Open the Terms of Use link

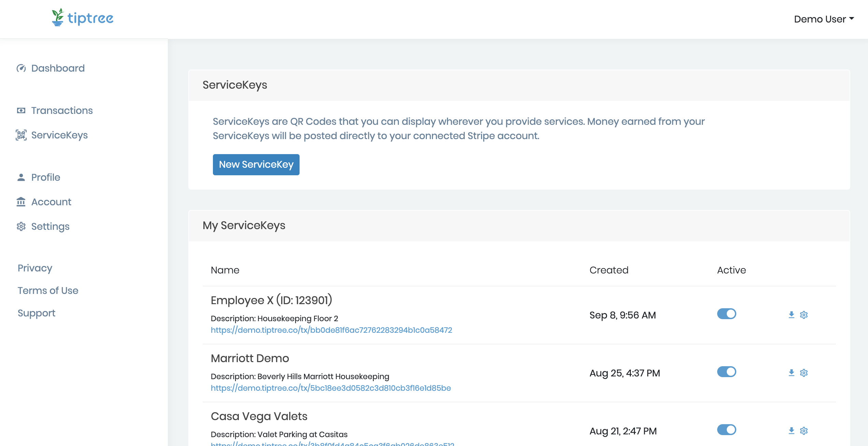pyautogui.click(x=48, y=291)
